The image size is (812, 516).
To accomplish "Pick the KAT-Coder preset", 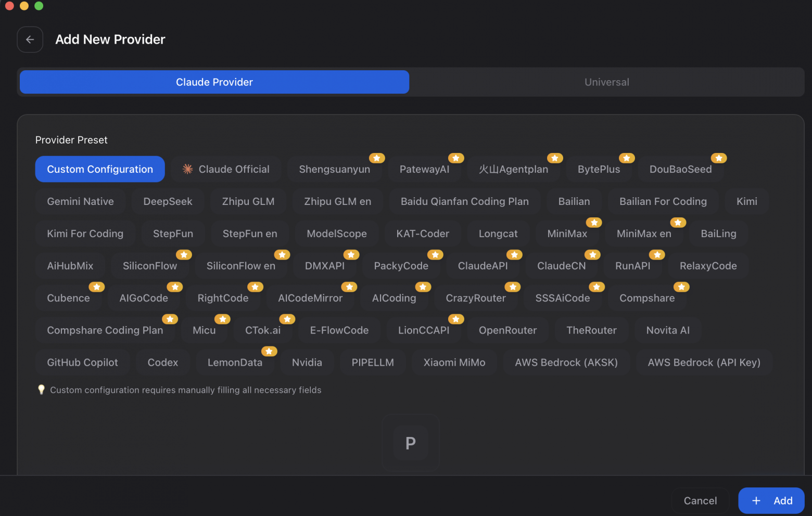I will pyautogui.click(x=423, y=234).
